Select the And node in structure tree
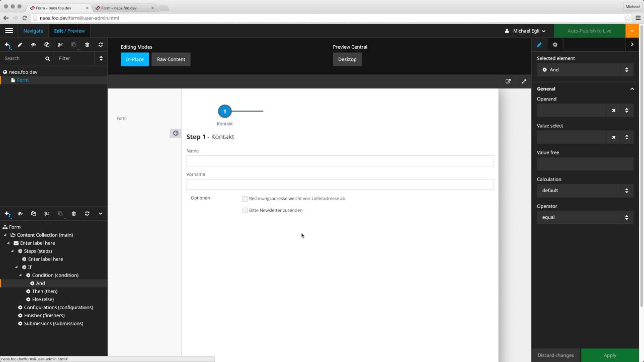This screenshot has width=644, height=362. coord(40,283)
